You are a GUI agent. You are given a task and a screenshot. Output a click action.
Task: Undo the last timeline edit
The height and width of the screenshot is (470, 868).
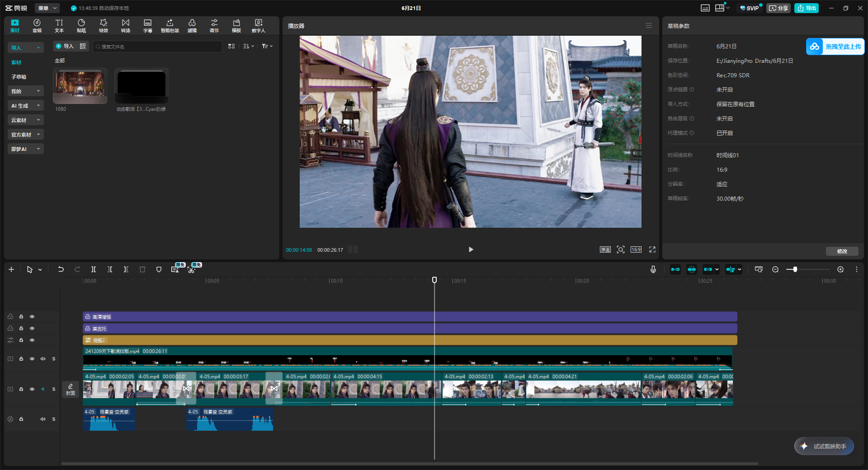point(61,269)
